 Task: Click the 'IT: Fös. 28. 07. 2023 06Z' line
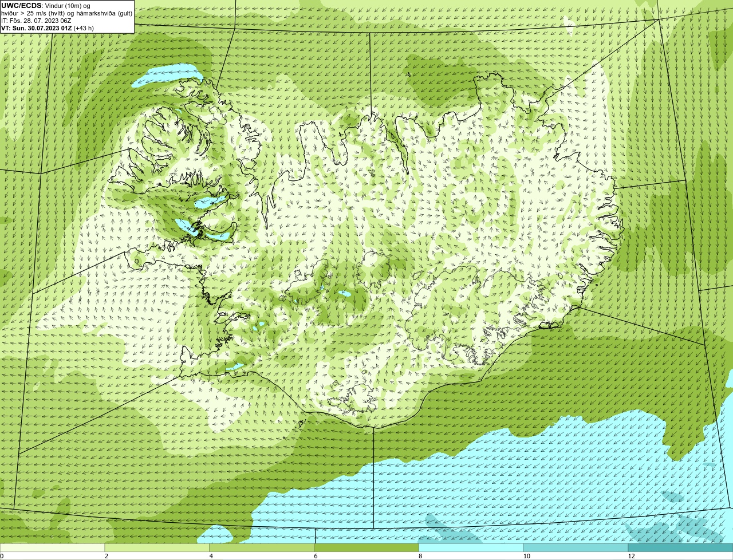36,20
